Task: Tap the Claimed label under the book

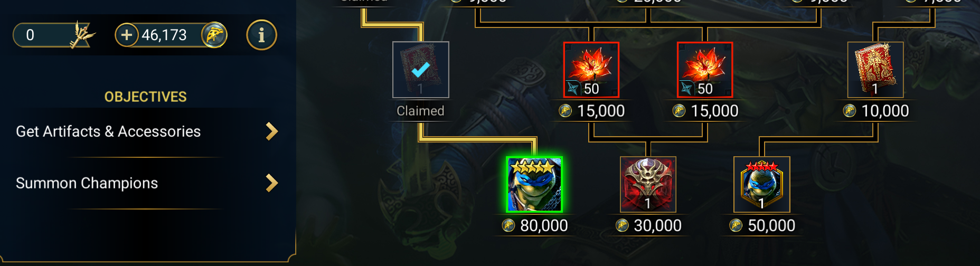Action: coord(420,111)
